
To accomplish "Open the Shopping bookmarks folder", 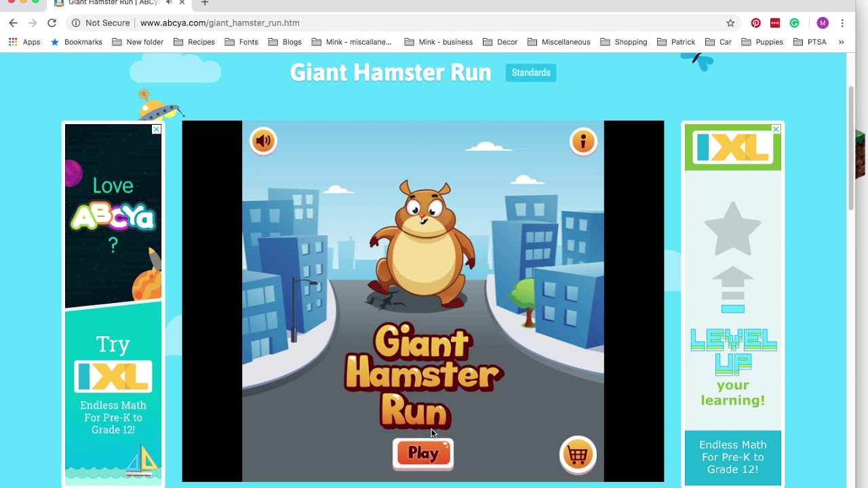I will pos(624,42).
